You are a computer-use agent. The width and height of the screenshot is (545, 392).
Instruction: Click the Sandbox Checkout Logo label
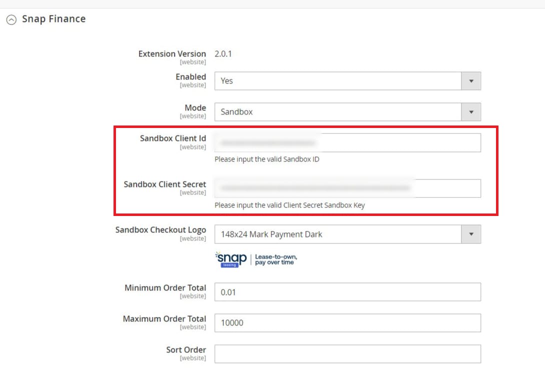click(x=160, y=230)
